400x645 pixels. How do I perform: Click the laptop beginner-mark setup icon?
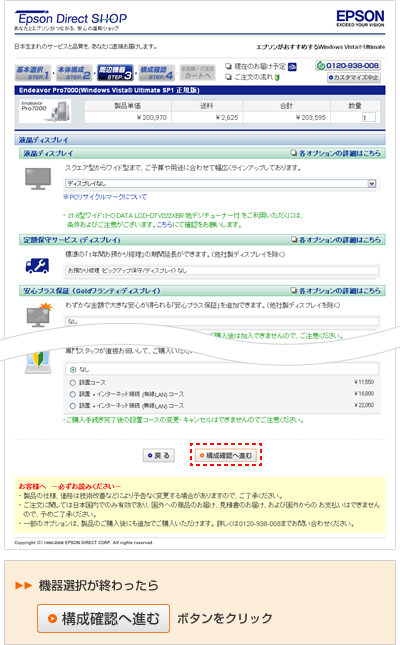[x=38, y=362]
